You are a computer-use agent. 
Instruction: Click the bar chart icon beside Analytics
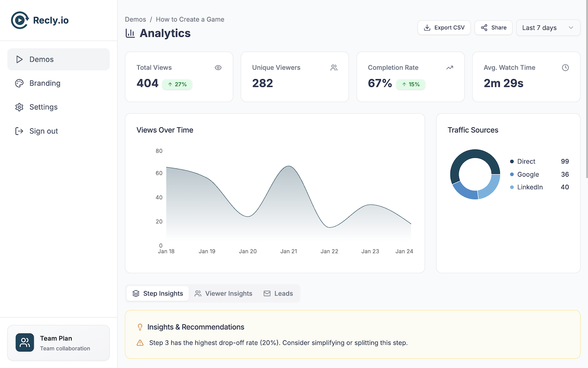(x=130, y=33)
